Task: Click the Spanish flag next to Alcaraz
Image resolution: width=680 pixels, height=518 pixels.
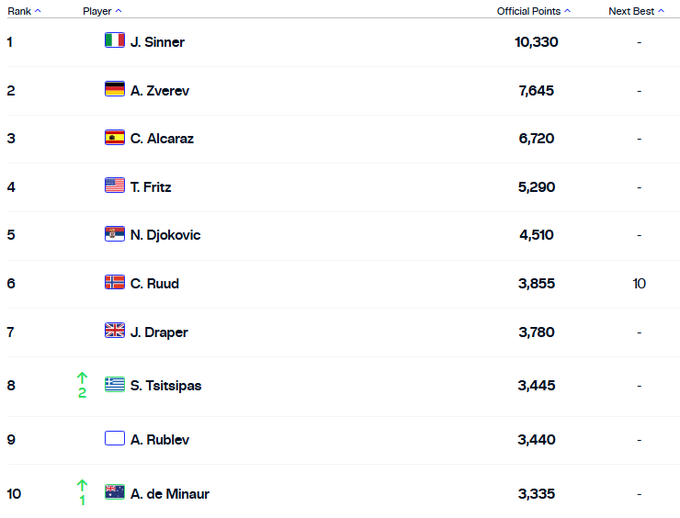Action: click(115, 138)
